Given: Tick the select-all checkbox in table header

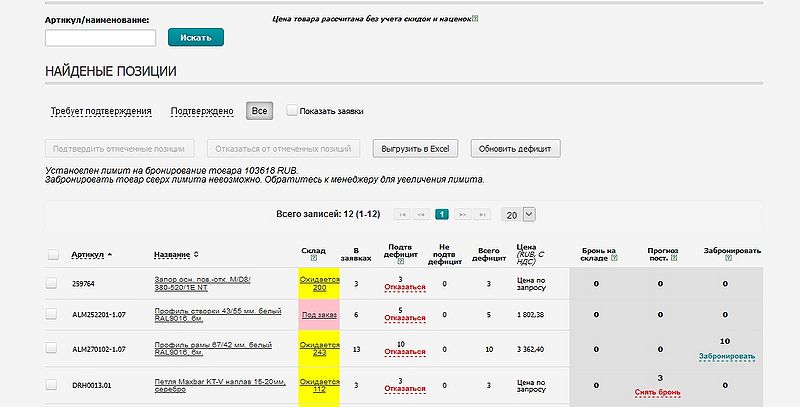Looking at the screenshot, I should [53, 255].
